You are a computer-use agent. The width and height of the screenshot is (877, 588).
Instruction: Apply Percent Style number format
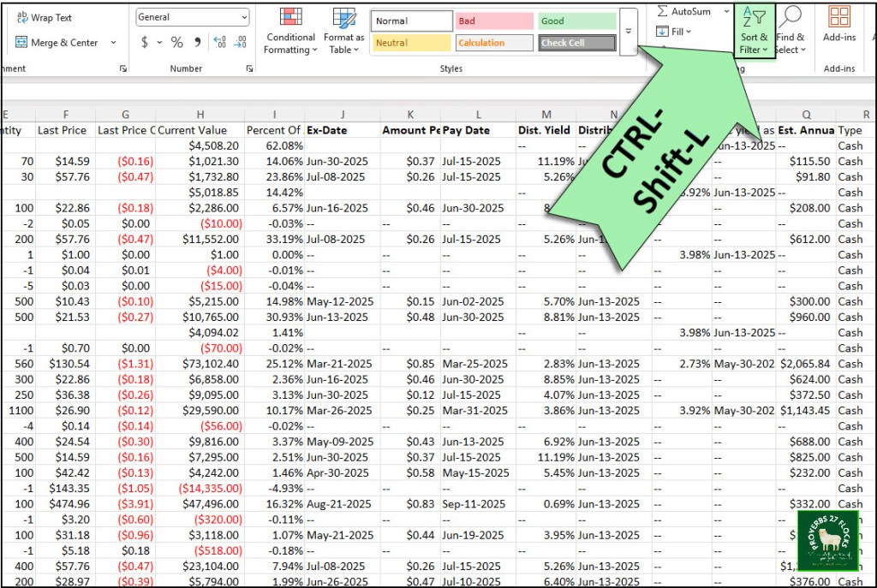tap(176, 43)
